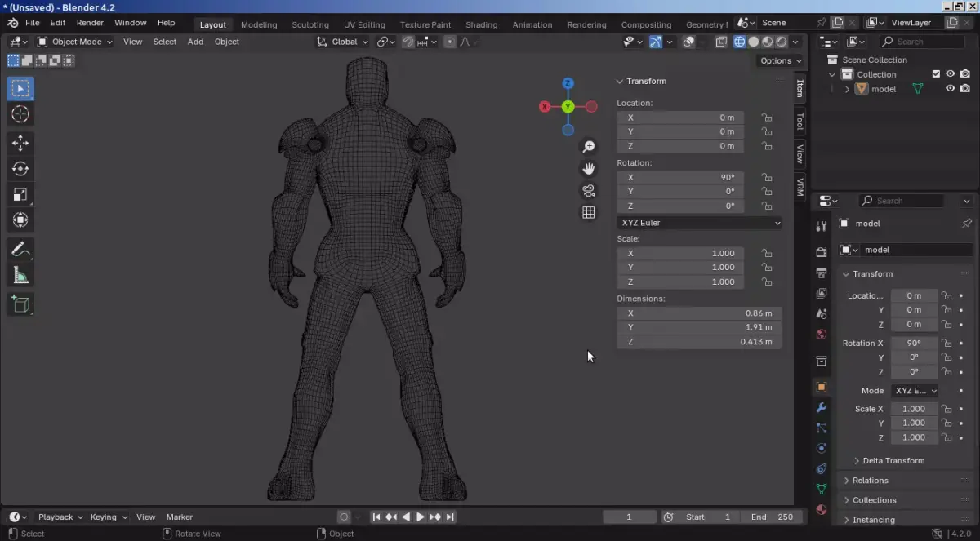Toggle the camera view icon
Screen dimensions: 980x541
(x=588, y=190)
